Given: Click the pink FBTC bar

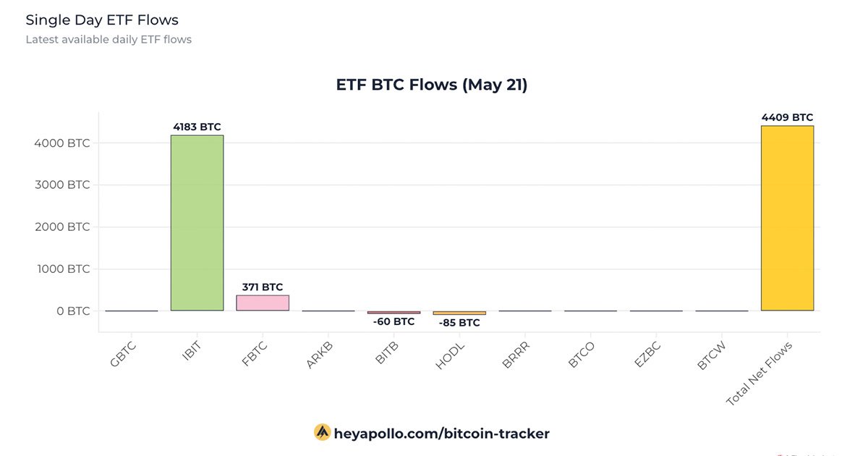Looking at the screenshot, I should (263, 303).
